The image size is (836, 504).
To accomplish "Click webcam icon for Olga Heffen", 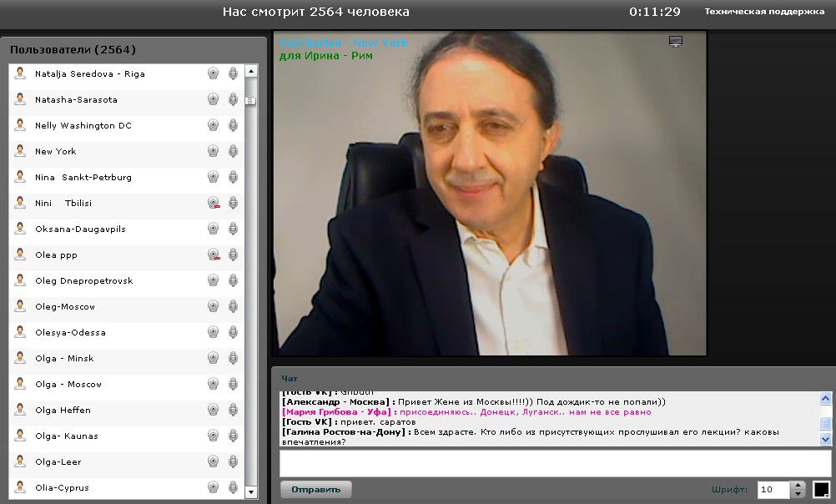I will pyautogui.click(x=214, y=410).
